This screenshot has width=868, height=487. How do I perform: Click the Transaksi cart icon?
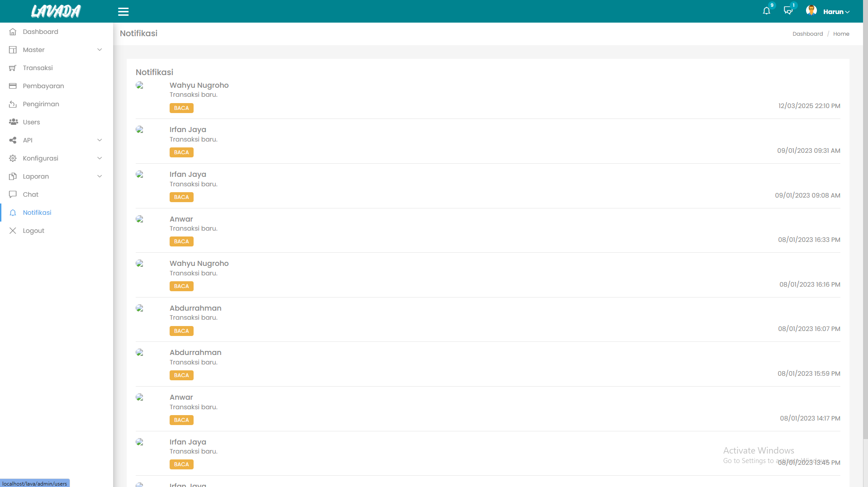click(x=13, y=68)
